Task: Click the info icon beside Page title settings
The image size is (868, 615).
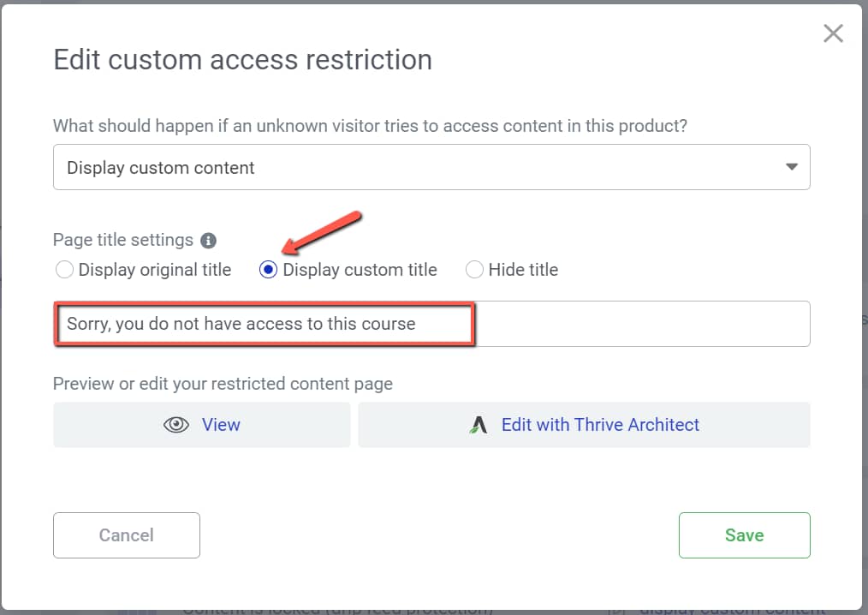Action: 208,241
